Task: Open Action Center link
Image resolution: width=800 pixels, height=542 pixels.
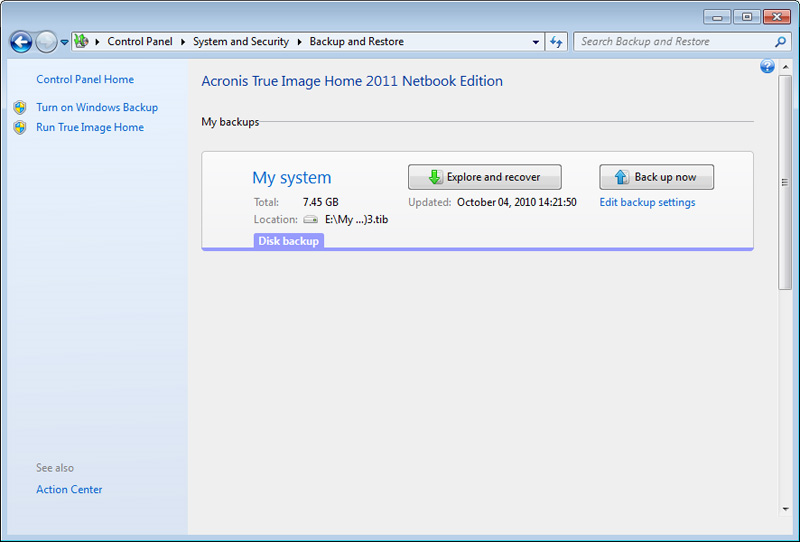Action: point(69,489)
